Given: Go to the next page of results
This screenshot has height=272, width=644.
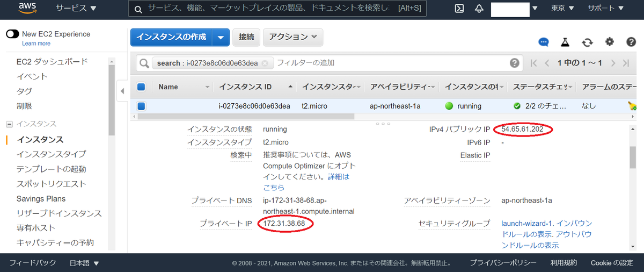Looking at the screenshot, I should 612,63.
